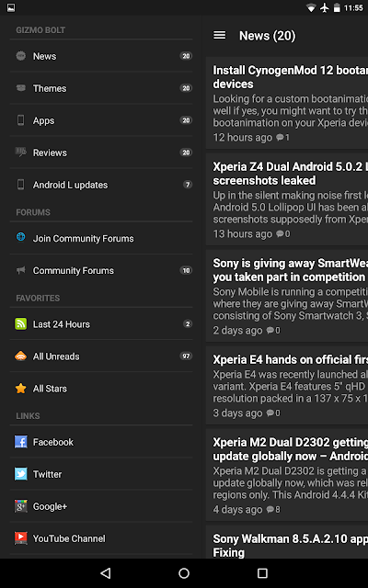
Task: Tap the 7 badge on Android L updates
Action: 188,184
